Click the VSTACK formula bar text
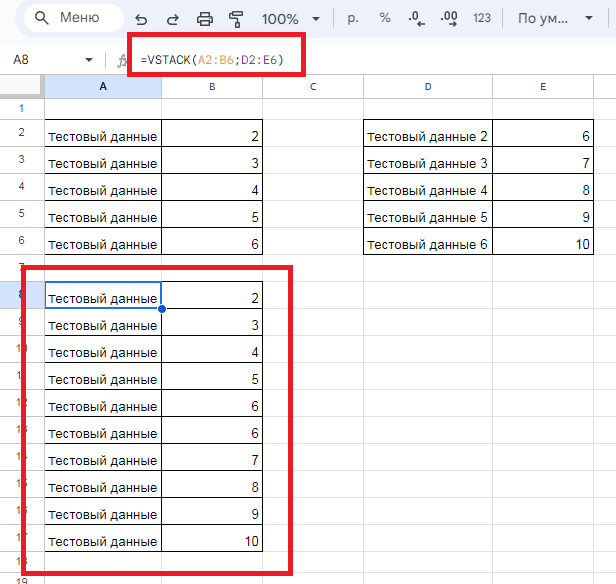 pyautogui.click(x=212, y=60)
